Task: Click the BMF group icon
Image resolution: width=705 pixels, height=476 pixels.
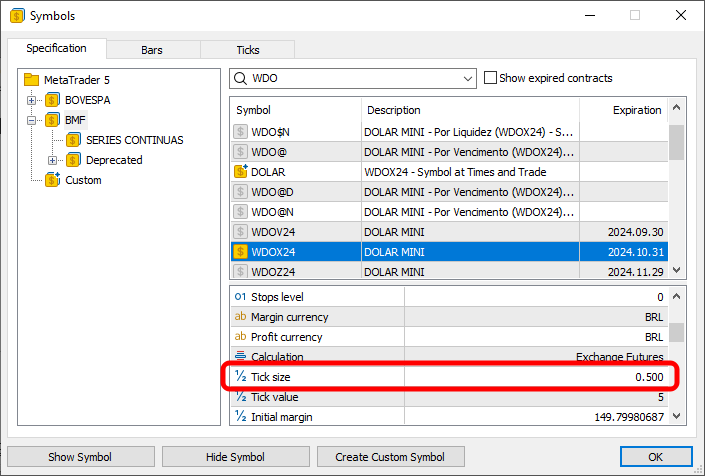Action: tap(52, 120)
